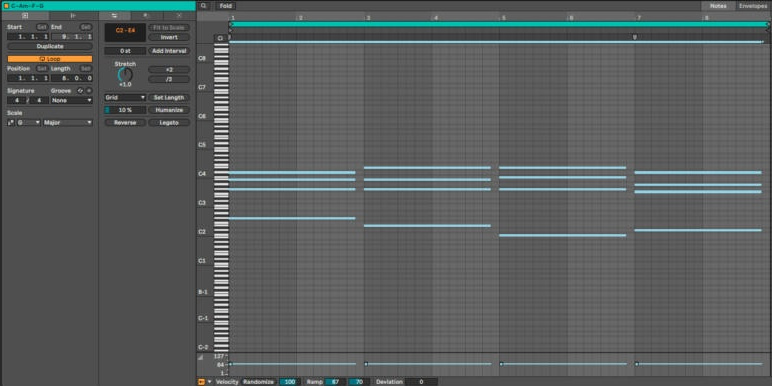Open the Launch tab icon in clip panel

pyautogui.click(x=73, y=16)
